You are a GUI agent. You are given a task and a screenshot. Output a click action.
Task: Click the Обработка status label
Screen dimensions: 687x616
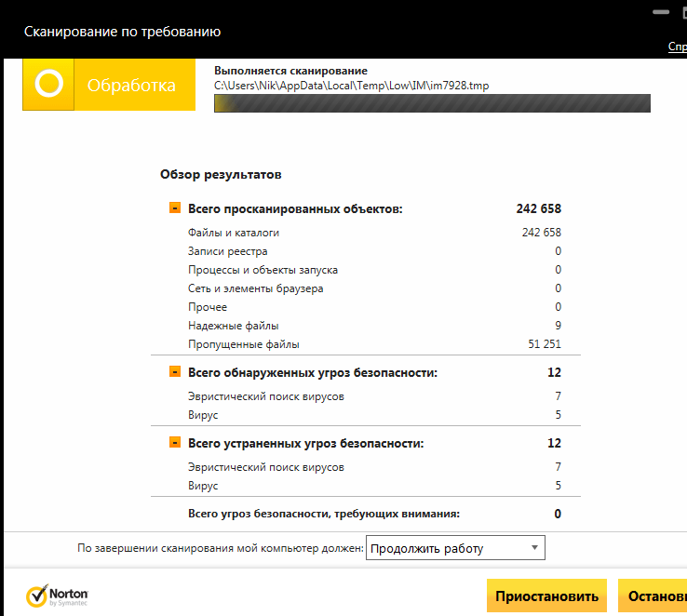tap(131, 85)
